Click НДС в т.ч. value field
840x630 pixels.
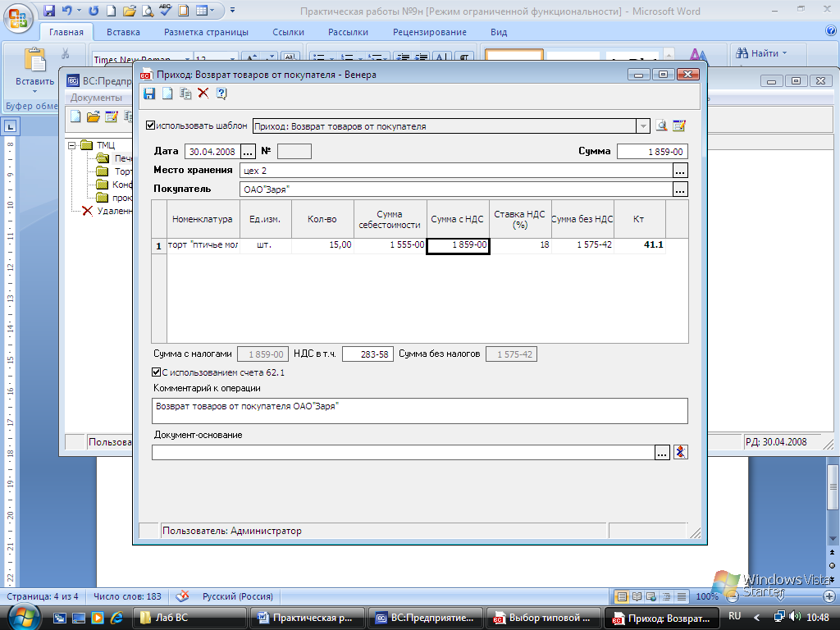coord(367,354)
